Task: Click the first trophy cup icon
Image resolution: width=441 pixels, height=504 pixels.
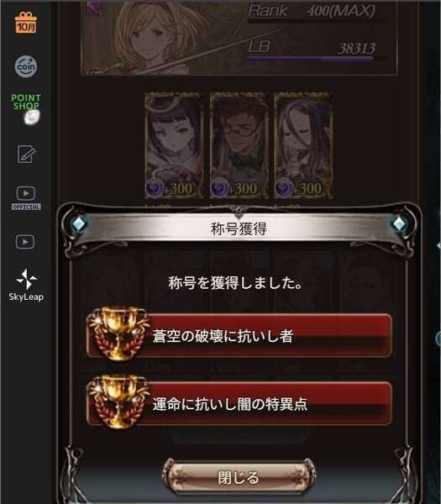Action: tap(119, 333)
